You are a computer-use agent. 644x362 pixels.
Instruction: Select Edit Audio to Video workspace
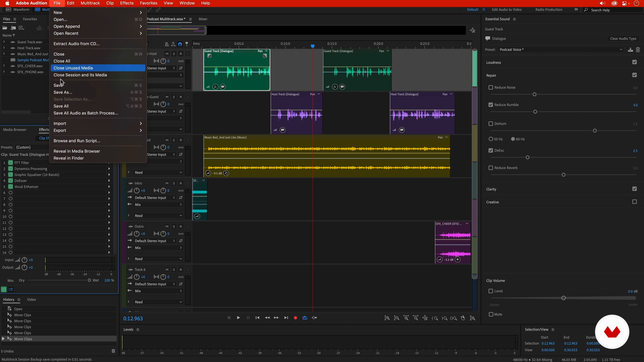click(506, 10)
